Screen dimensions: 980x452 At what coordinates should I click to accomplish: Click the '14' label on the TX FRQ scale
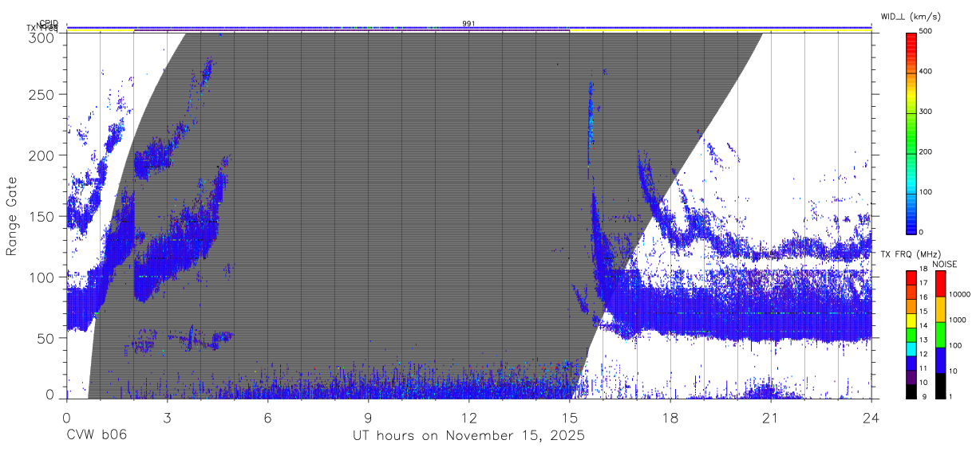(923, 325)
